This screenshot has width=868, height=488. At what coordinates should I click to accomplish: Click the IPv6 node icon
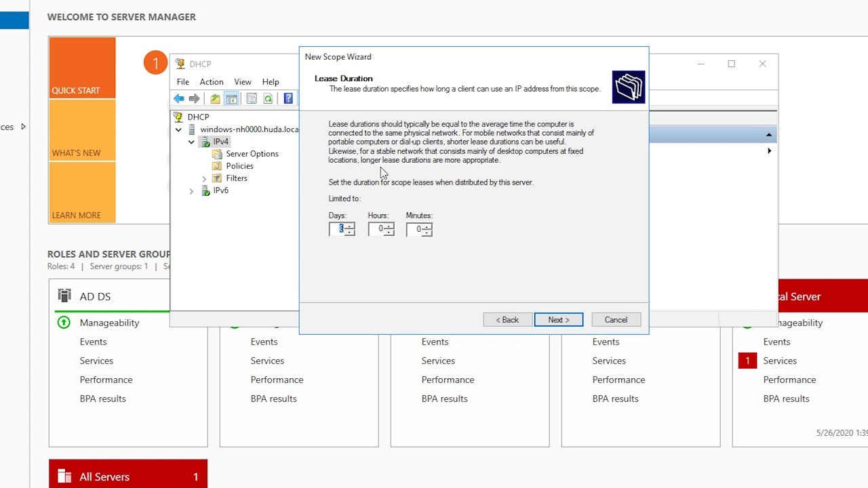pyautogui.click(x=205, y=190)
